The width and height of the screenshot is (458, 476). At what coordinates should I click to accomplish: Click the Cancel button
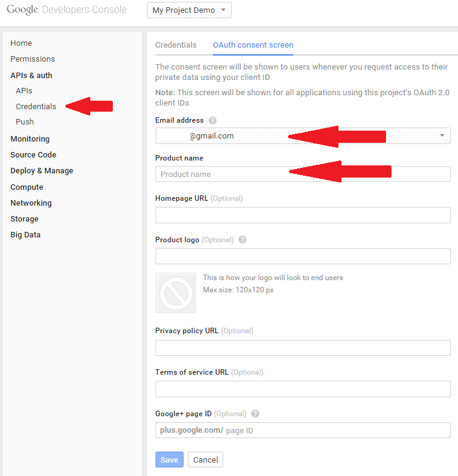pos(206,460)
